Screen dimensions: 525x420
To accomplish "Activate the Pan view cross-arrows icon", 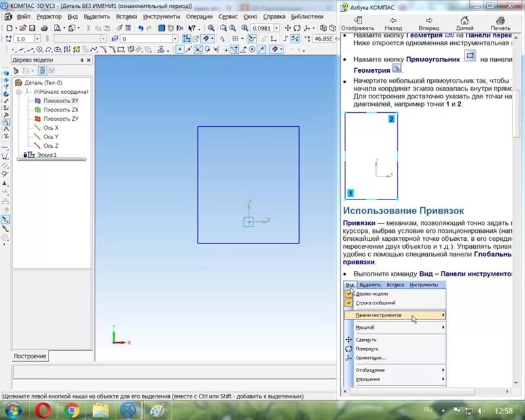I will [x=287, y=28].
